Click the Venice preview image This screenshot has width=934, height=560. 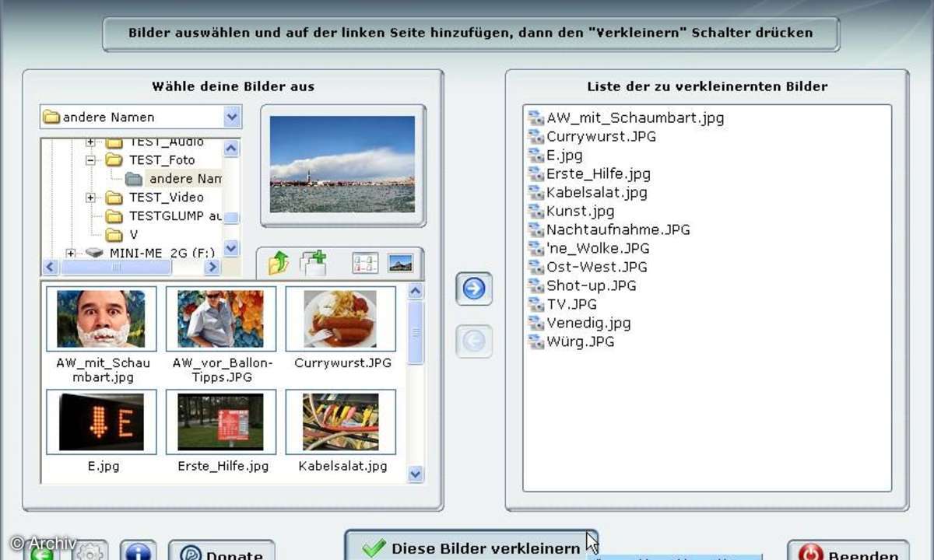pos(342,165)
